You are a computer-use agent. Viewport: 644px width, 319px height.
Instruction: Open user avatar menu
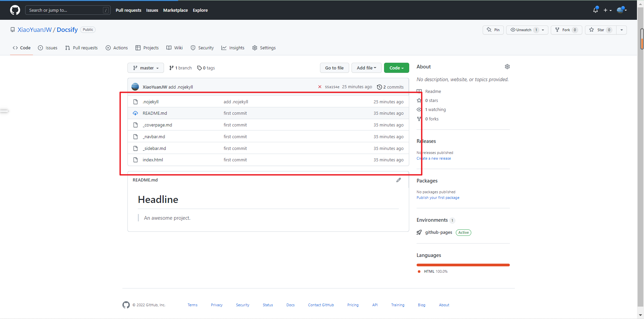622,10
